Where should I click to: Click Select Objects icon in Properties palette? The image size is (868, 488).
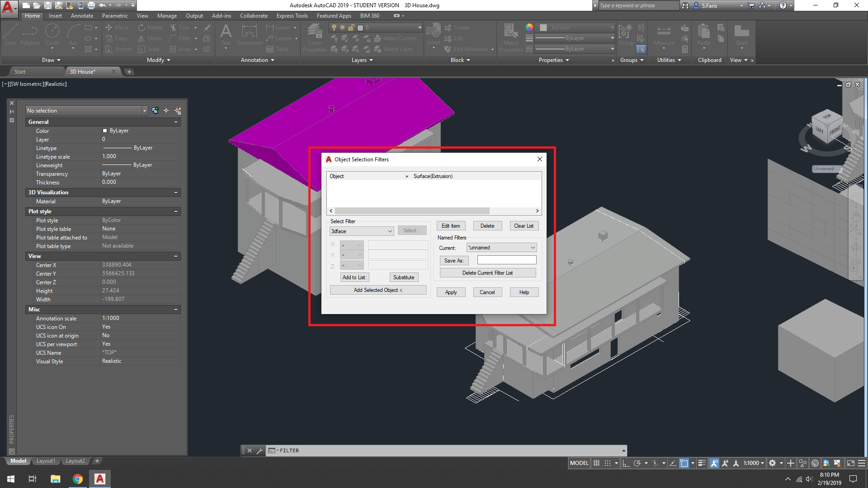(166, 111)
